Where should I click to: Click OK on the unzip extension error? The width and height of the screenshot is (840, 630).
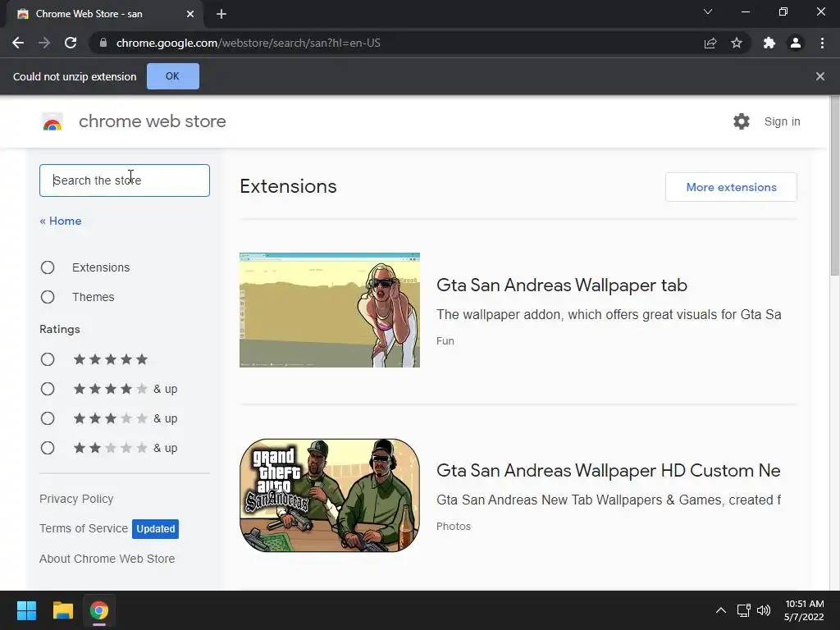172,76
